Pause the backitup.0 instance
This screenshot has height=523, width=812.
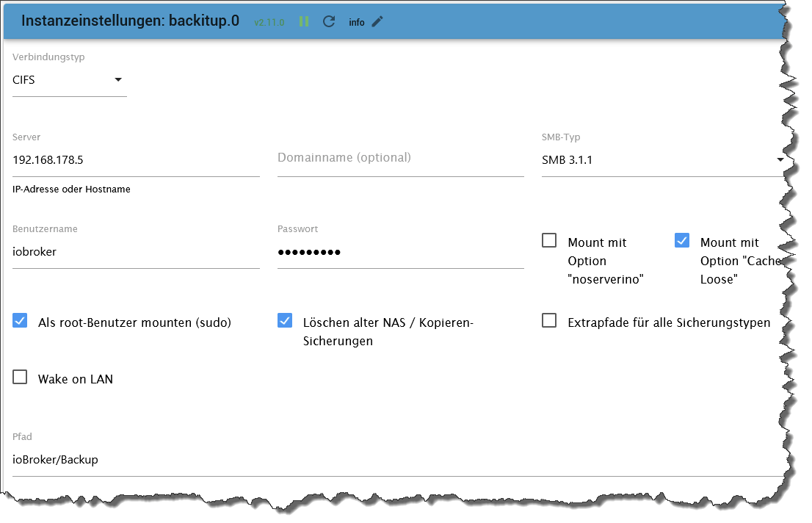click(x=303, y=21)
